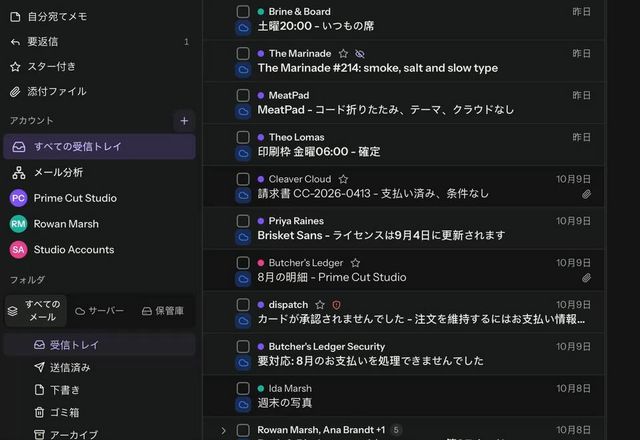Click the cloud icon on Ida Marsh email
This screenshot has width=640, height=440.
pyautogui.click(x=243, y=404)
